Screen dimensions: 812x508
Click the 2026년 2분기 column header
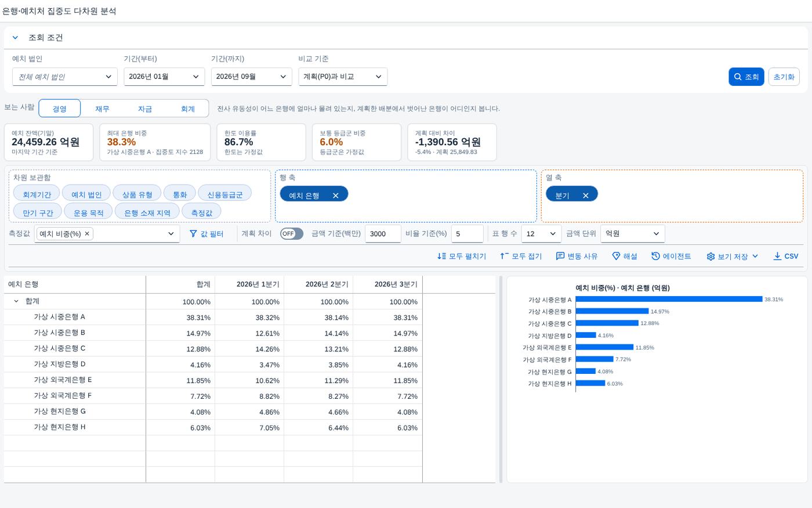tap(318, 284)
